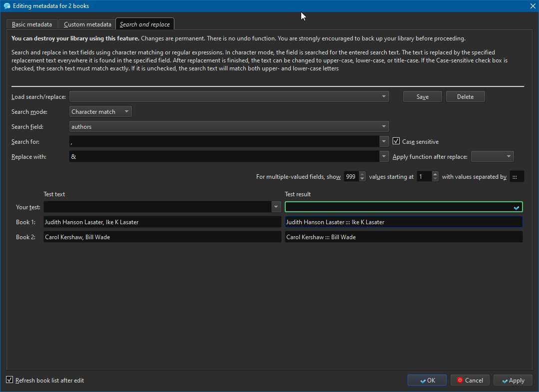Click Book 1 test result field
This screenshot has width=539, height=392.
tap(404, 222)
